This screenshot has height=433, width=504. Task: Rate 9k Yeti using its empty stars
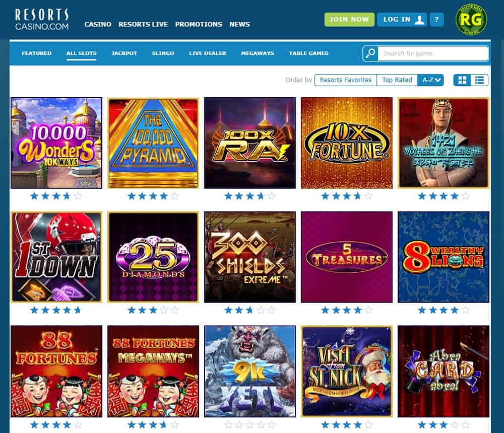250,424
